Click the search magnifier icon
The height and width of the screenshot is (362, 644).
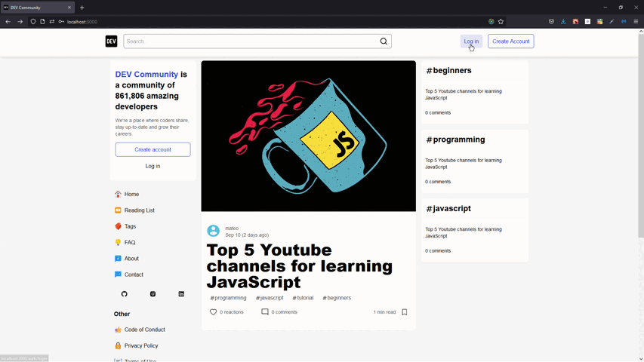click(x=384, y=41)
